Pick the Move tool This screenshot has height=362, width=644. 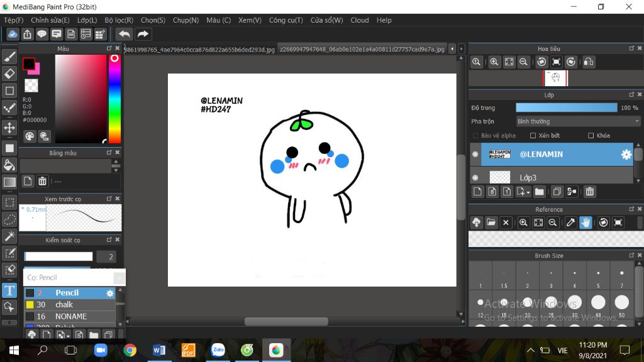click(9, 128)
